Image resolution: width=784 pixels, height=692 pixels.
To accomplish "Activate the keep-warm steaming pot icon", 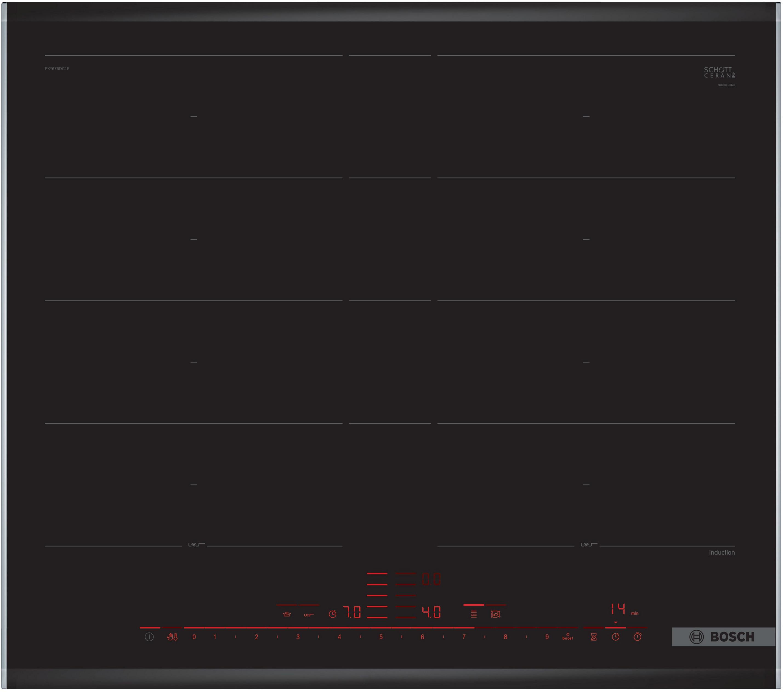I will (286, 614).
